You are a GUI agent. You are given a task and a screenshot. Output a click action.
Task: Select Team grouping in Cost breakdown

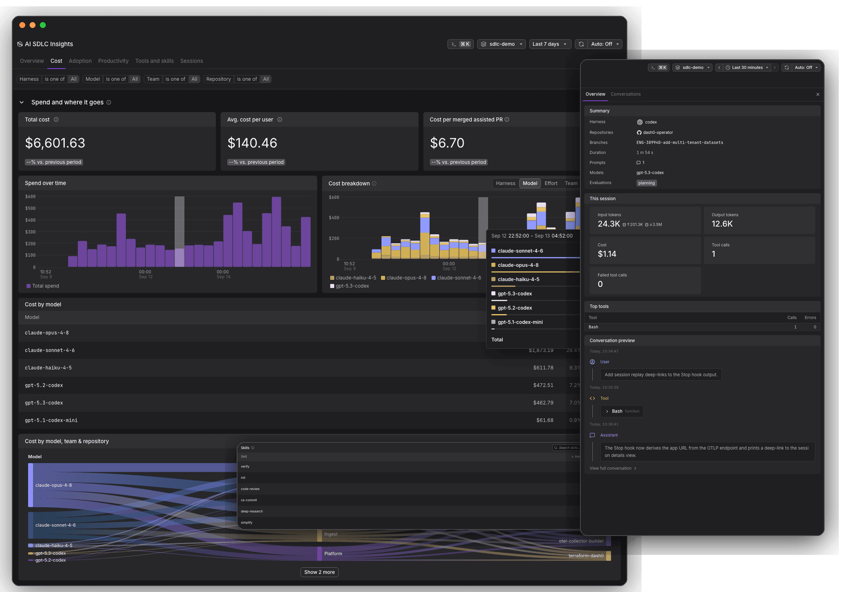tap(571, 184)
